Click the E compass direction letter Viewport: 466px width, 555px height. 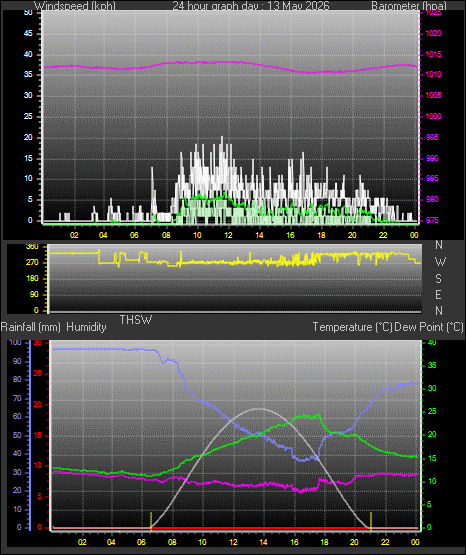pyautogui.click(x=438, y=295)
